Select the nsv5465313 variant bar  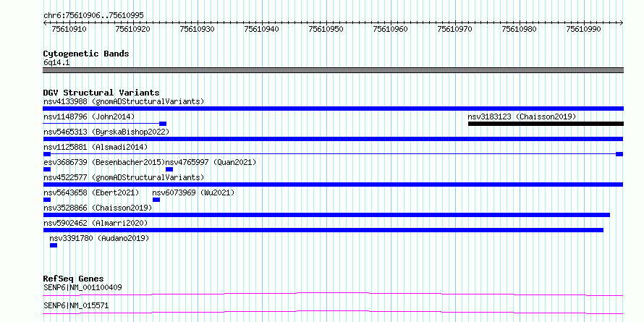333,139
